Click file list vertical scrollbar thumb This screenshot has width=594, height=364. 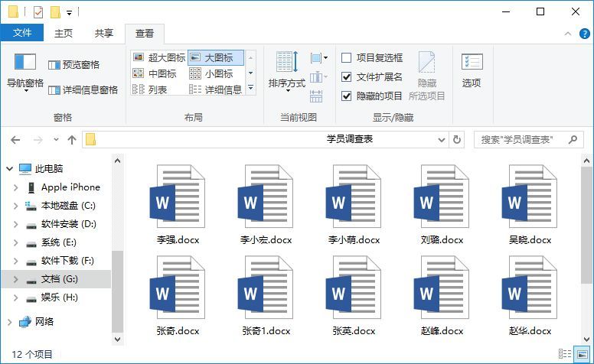pos(586,225)
